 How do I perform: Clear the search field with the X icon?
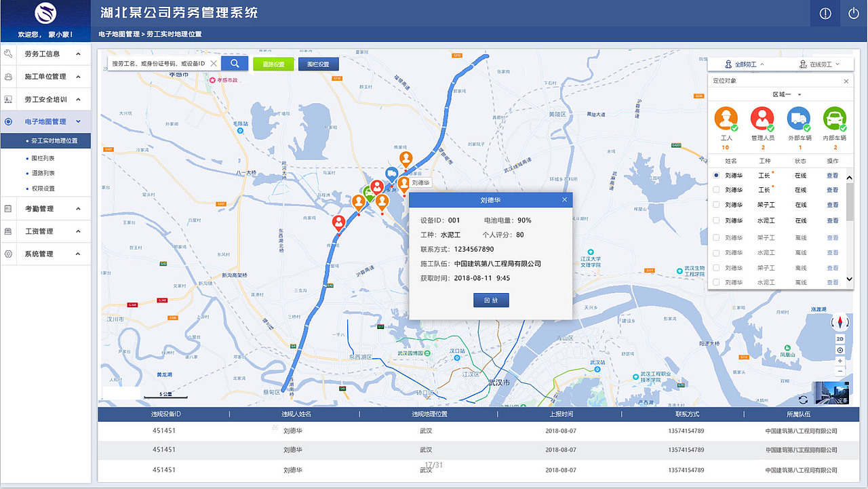[213, 64]
